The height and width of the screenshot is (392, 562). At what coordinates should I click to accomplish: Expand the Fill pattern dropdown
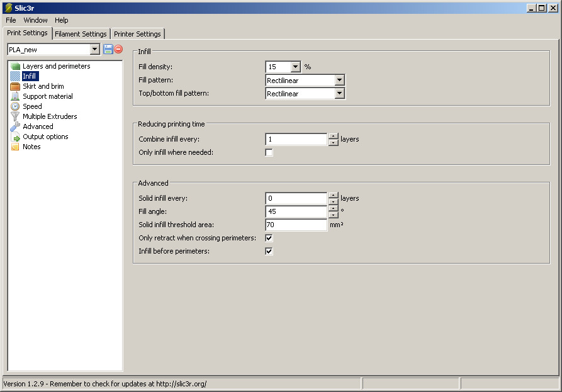pos(339,81)
